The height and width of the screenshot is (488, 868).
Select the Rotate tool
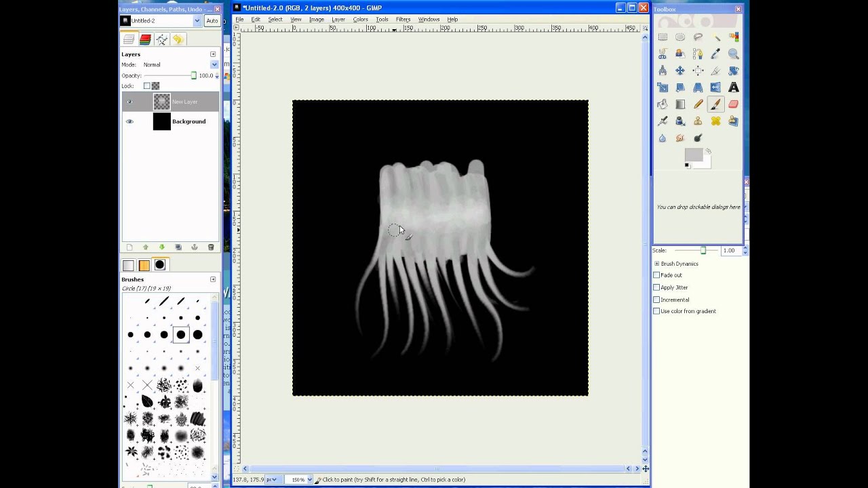(x=733, y=70)
